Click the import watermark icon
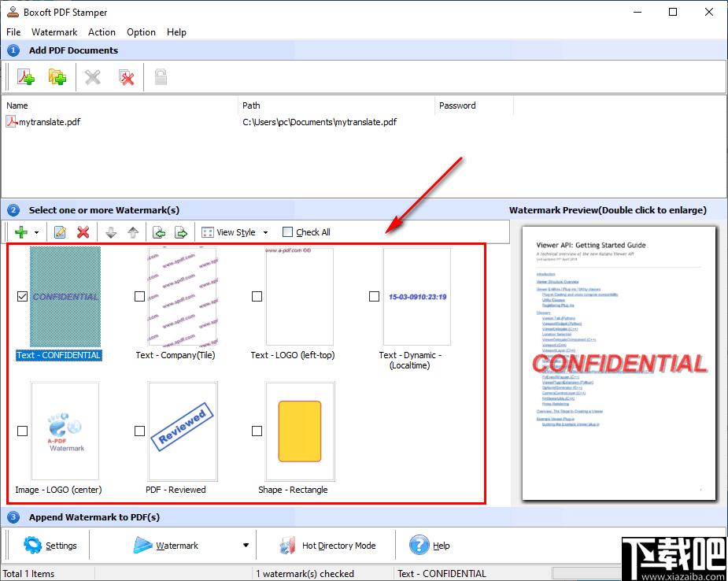The width and height of the screenshot is (728, 581). (159, 231)
